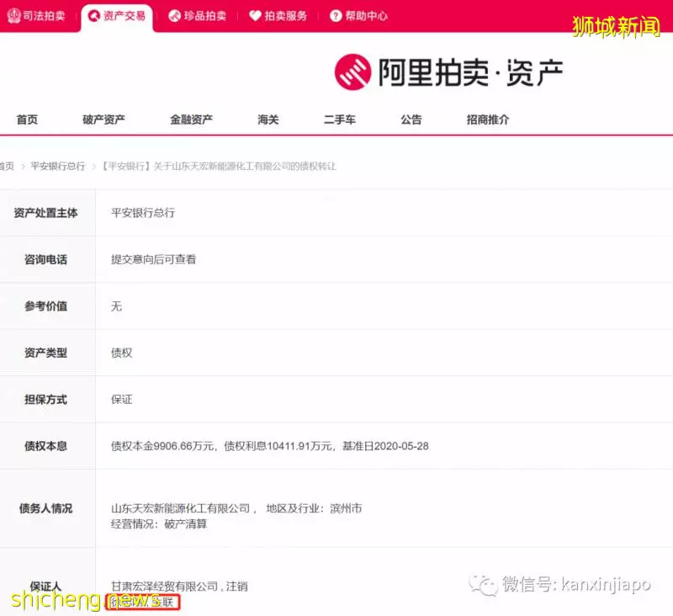The width and height of the screenshot is (673, 616).
Task: Click the 平安银行总行 value in the table
Action: (143, 213)
